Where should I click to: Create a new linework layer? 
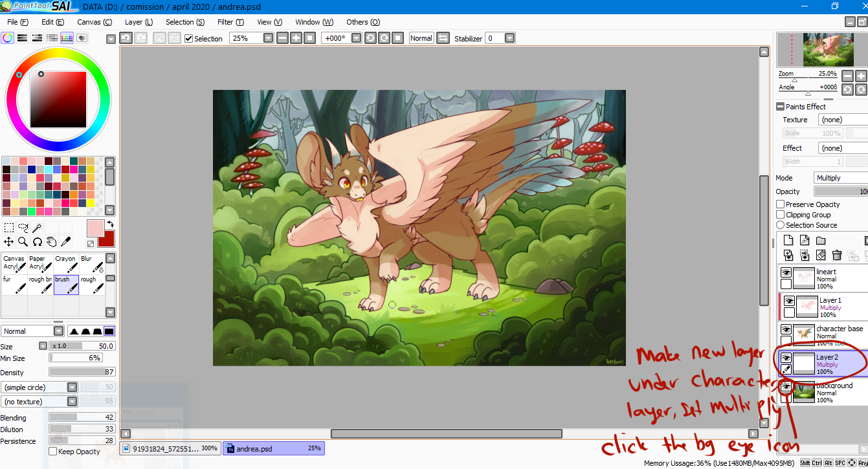(805, 241)
